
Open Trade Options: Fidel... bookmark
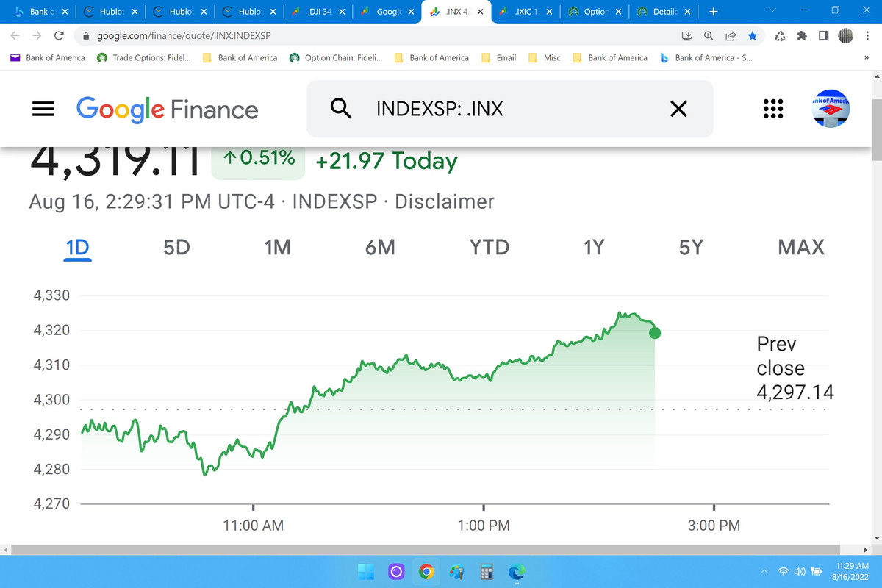(143, 57)
